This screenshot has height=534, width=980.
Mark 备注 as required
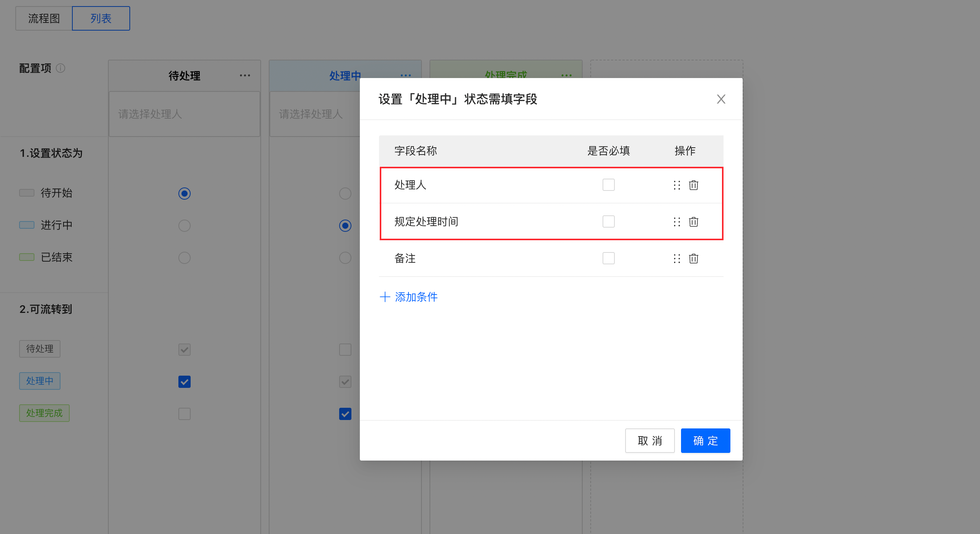[608, 258]
